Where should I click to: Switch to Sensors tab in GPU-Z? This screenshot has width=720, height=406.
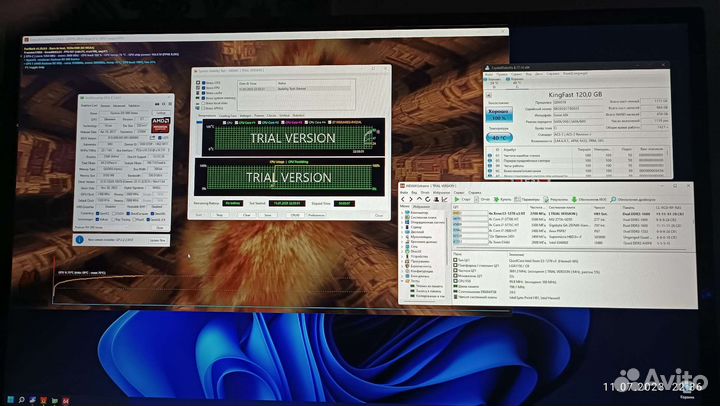[x=106, y=106]
